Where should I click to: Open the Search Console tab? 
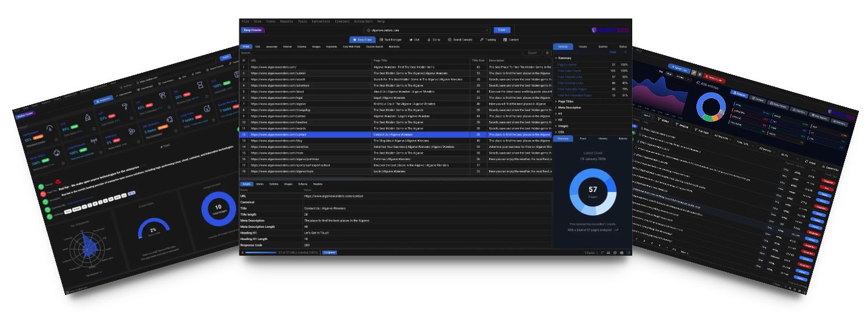(461, 39)
